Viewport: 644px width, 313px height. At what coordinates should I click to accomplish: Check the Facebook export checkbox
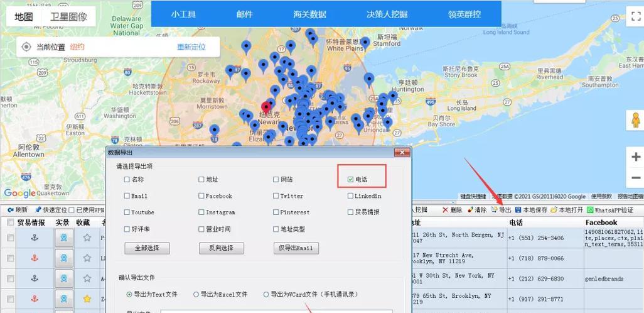(x=201, y=195)
